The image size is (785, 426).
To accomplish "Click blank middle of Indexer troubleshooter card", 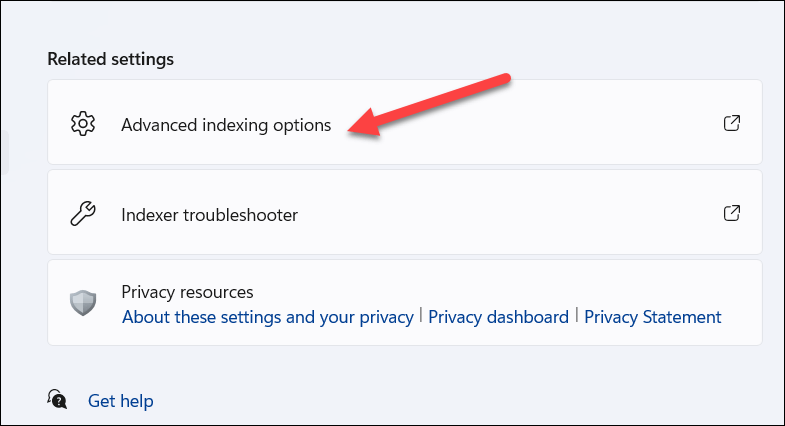I will (500, 214).
